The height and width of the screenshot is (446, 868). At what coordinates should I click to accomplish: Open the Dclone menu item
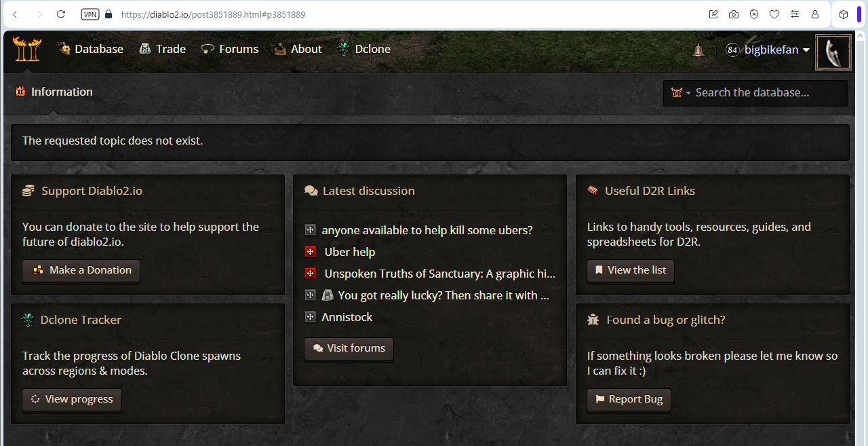[363, 49]
